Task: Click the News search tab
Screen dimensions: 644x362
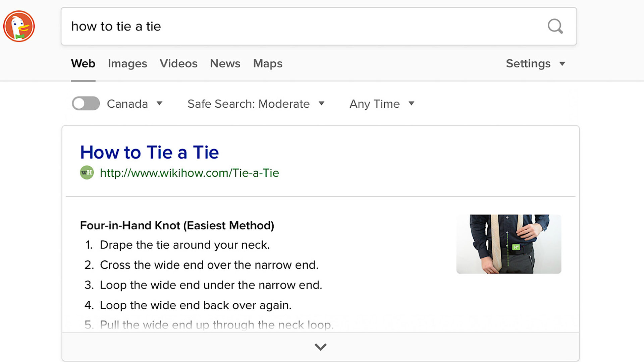Action: pos(225,63)
